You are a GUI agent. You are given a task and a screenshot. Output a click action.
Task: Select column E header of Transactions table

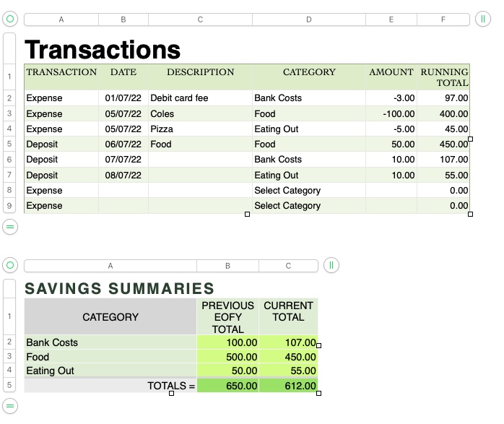click(391, 20)
